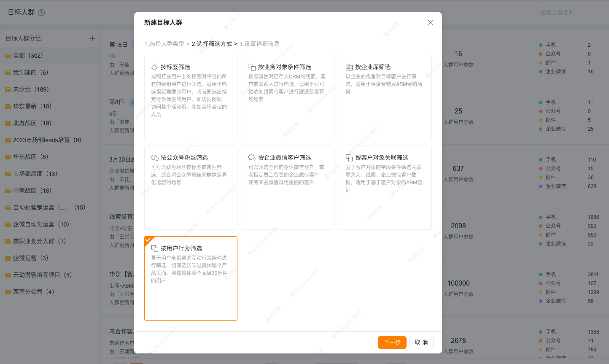
Task: Click user total 2678
Action: click(x=458, y=341)
